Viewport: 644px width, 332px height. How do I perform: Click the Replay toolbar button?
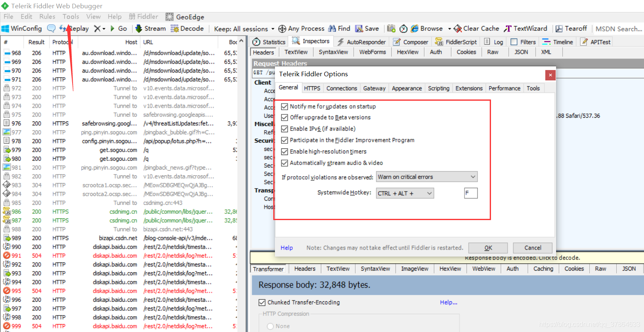(x=74, y=29)
